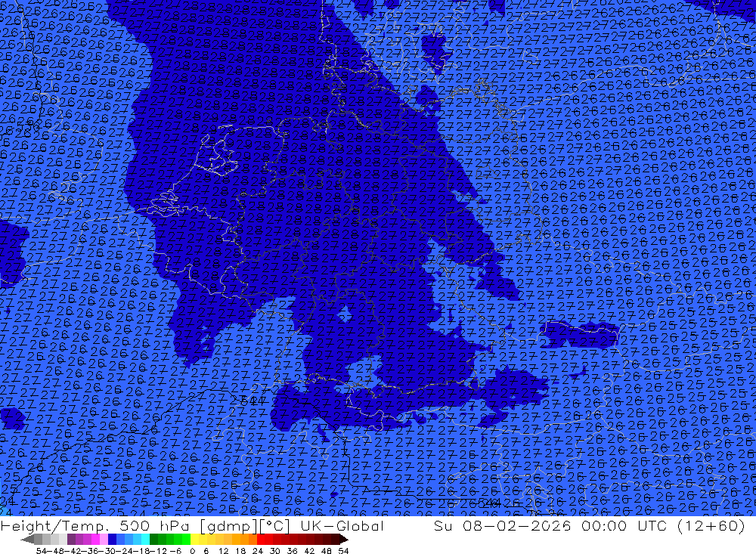756x554 pixels.
Task: Click the magenta legend swatch near -36
Action: [95, 540]
